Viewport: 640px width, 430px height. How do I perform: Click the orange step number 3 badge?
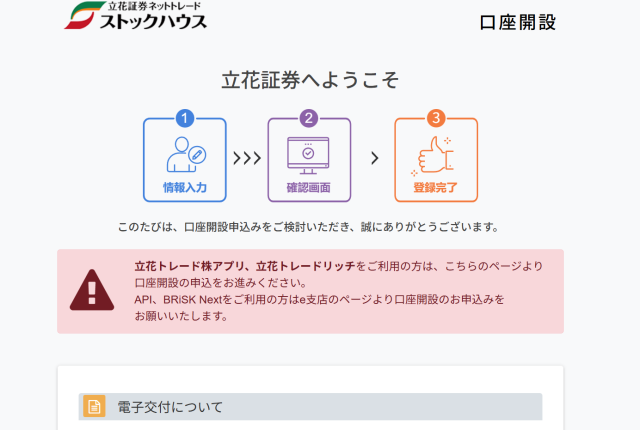[436, 118]
